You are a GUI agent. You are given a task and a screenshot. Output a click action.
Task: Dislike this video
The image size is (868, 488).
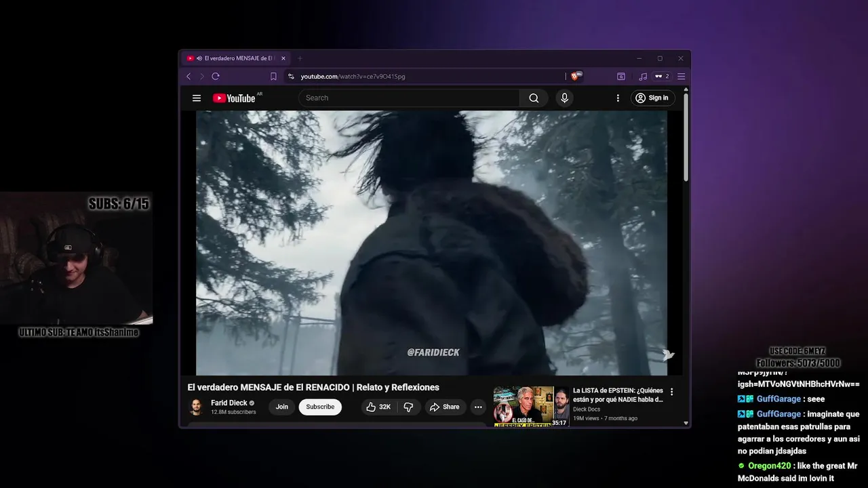tap(408, 407)
